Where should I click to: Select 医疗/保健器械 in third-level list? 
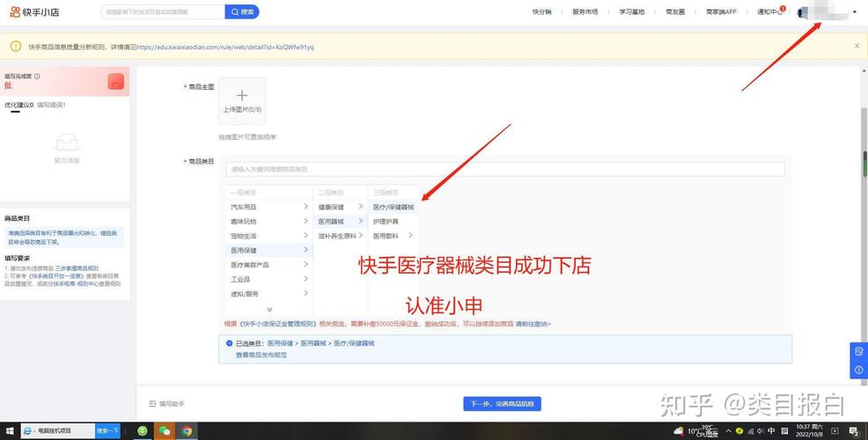point(393,207)
